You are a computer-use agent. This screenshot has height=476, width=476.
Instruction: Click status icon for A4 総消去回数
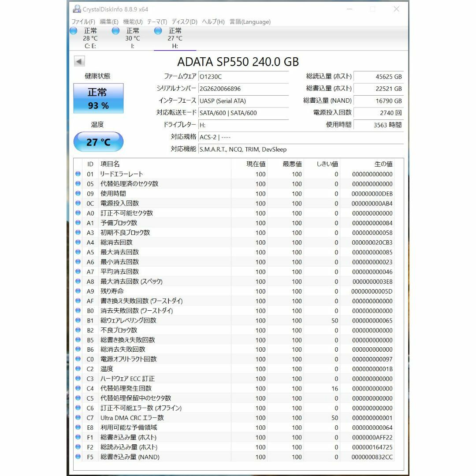click(x=78, y=242)
